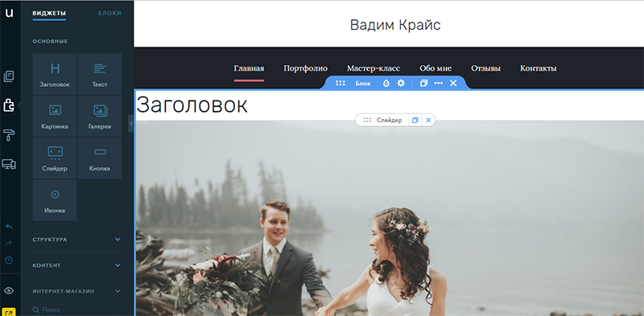
Task: Collapse the sidebar panel arrow
Action: [x=131, y=124]
